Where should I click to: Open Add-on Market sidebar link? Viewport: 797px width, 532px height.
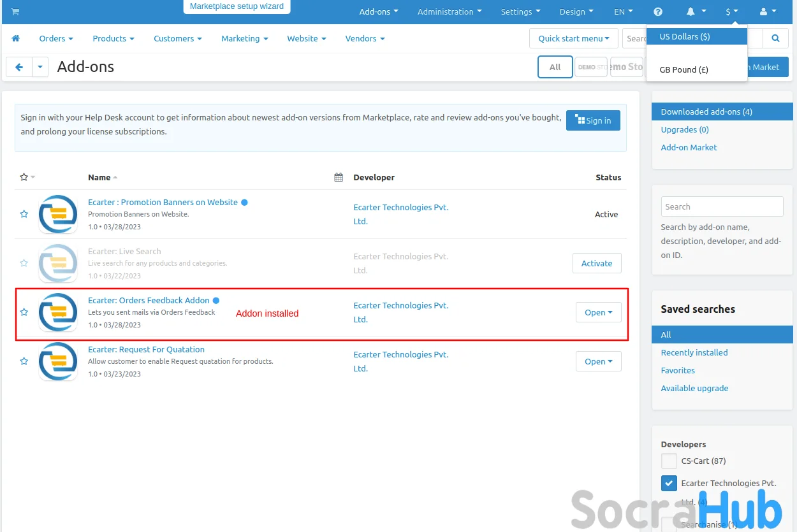pyautogui.click(x=689, y=147)
